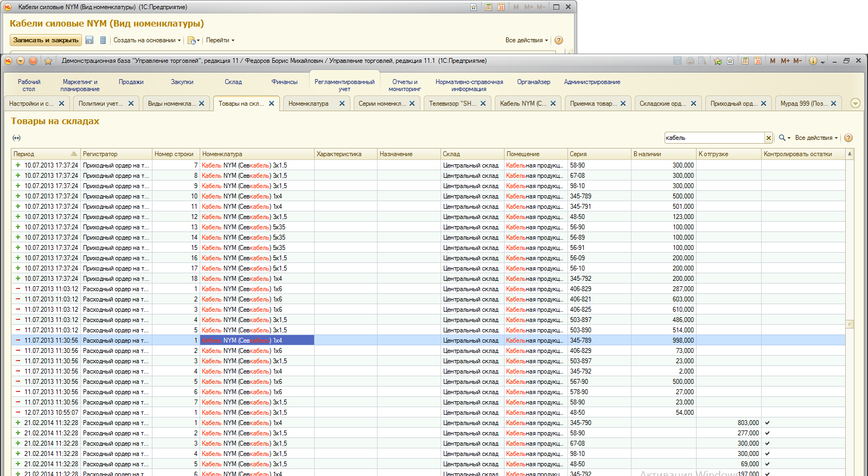Click the cell with quantity 998,000

coord(663,340)
